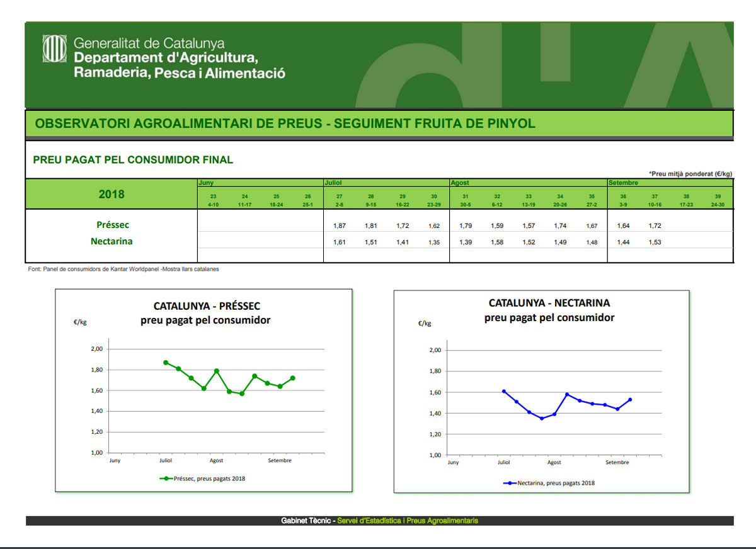Click the Nectarina price 1,35 table cell

pyautogui.click(x=433, y=242)
